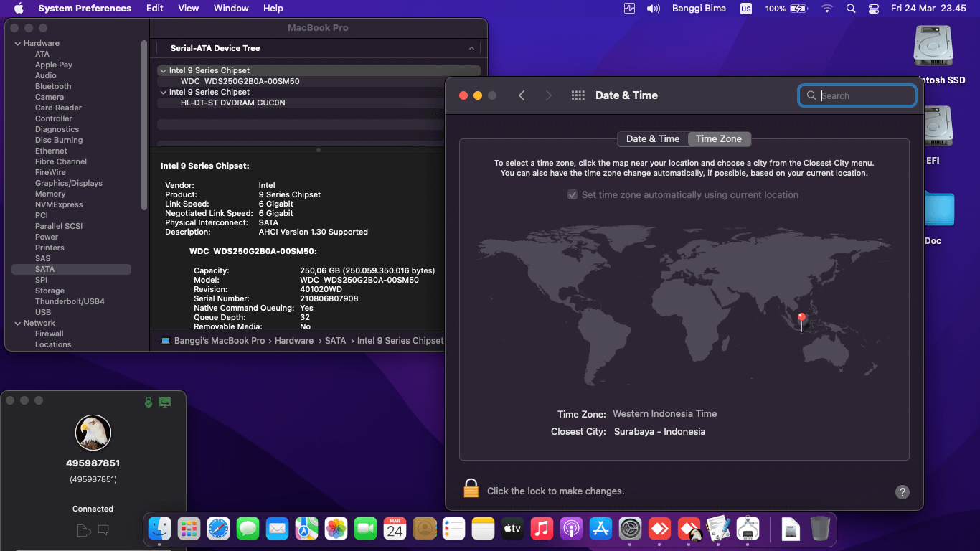Open the Help menu
The width and height of the screenshot is (980, 551).
point(273,9)
